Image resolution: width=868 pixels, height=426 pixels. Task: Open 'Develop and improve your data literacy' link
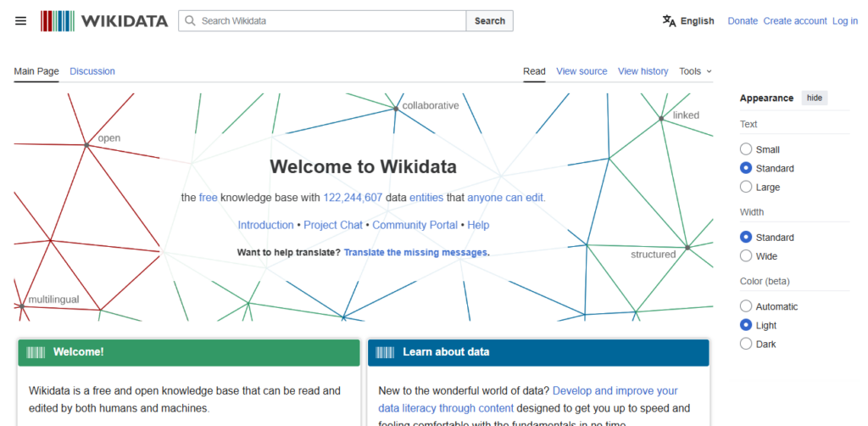528,400
